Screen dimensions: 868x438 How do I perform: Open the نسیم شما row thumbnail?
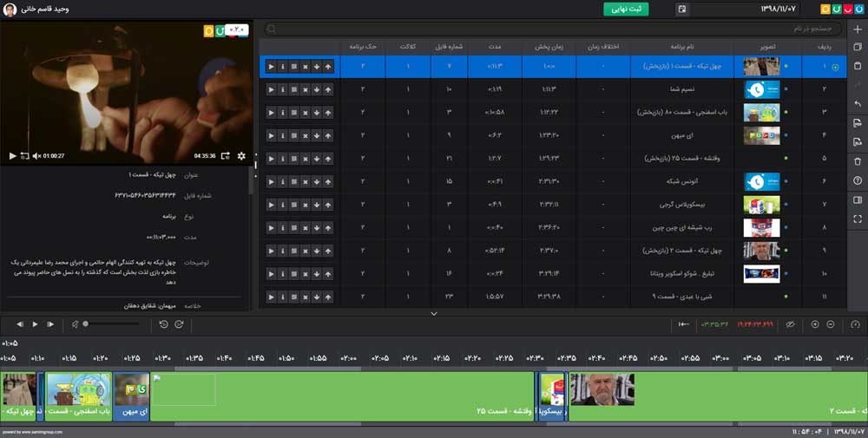coord(762,89)
